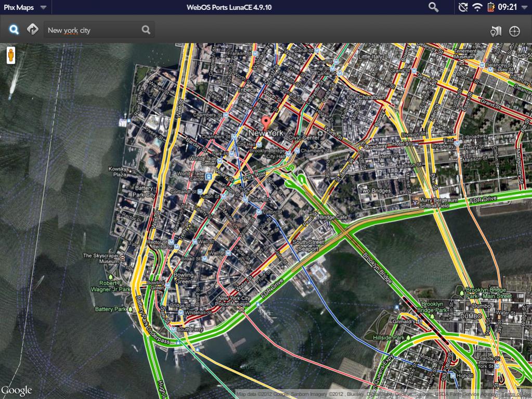Open the Phx Maps application menu
The image size is (532, 399).
pos(25,7)
